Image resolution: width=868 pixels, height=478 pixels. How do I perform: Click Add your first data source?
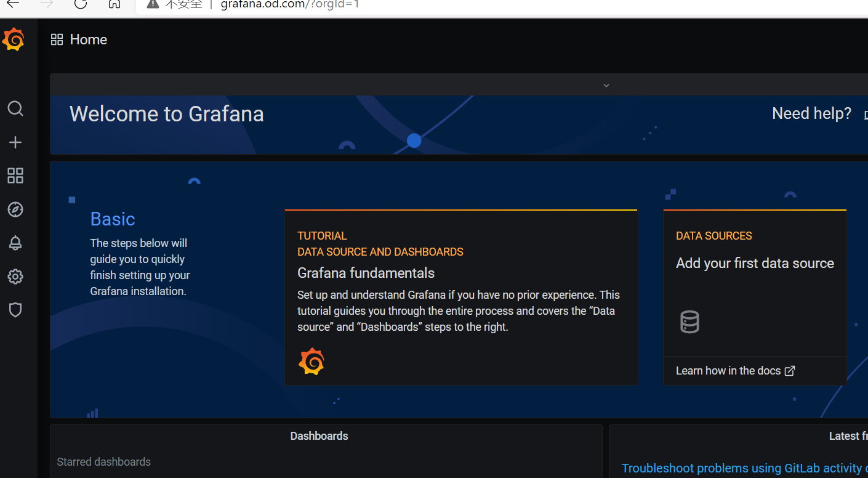[755, 263]
